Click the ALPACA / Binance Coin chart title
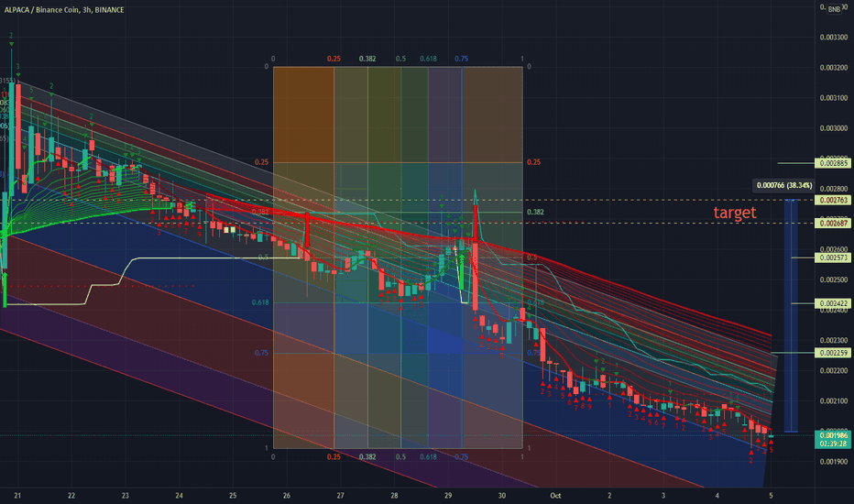 64,10
